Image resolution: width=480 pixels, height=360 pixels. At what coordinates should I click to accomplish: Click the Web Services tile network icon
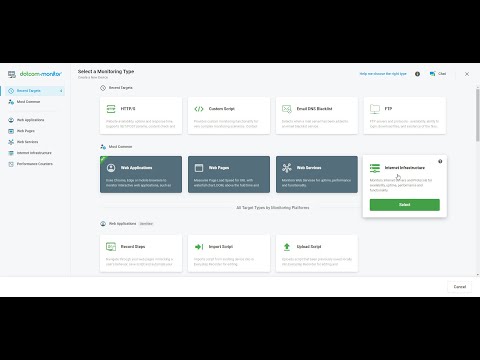coord(287,168)
